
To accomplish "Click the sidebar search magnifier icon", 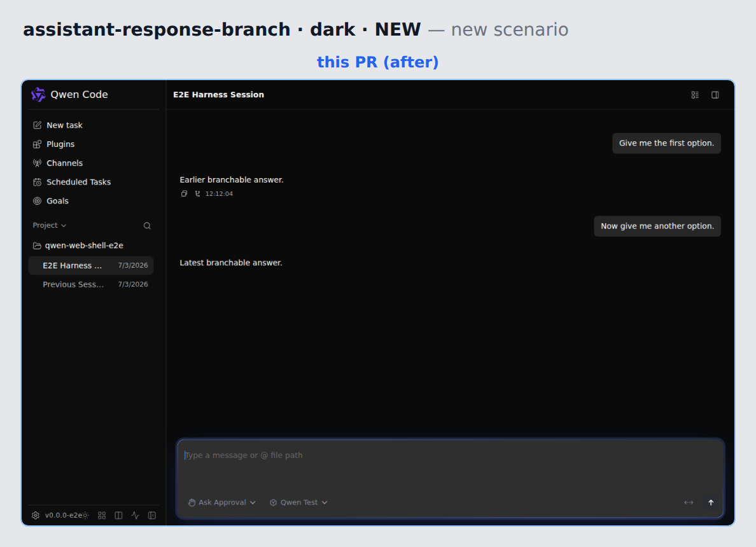I will pyautogui.click(x=147, y=226).
